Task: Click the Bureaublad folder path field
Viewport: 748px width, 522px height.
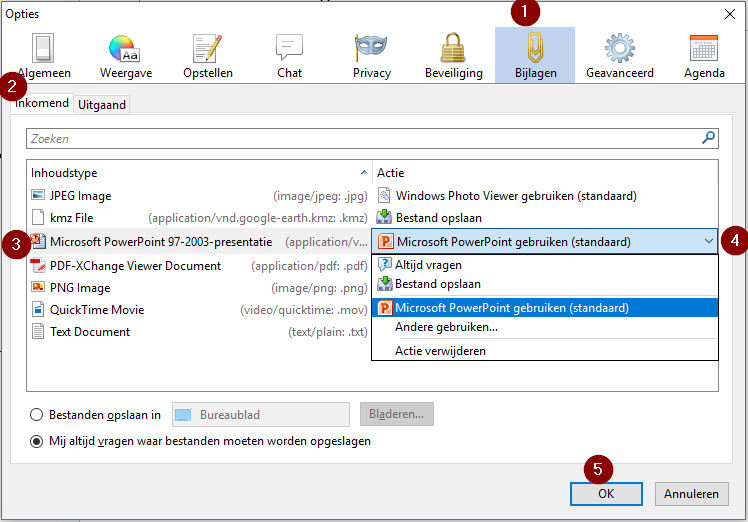Action: (261, 414)
